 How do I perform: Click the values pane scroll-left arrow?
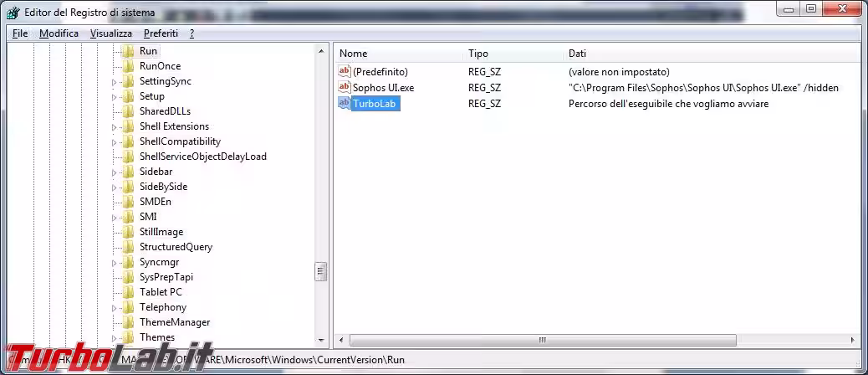[x=341, y=340]
